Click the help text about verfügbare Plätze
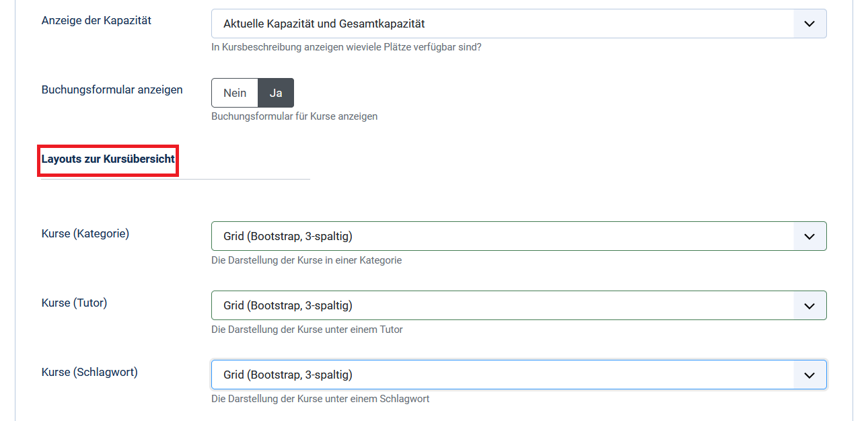This screenshot has width=868, height=421. (346, 48)
